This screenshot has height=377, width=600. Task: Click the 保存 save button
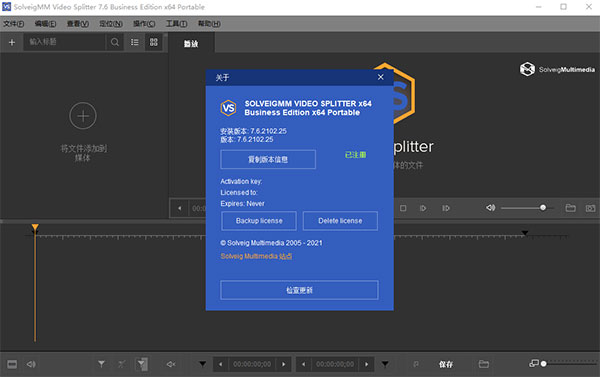(446, 364)
